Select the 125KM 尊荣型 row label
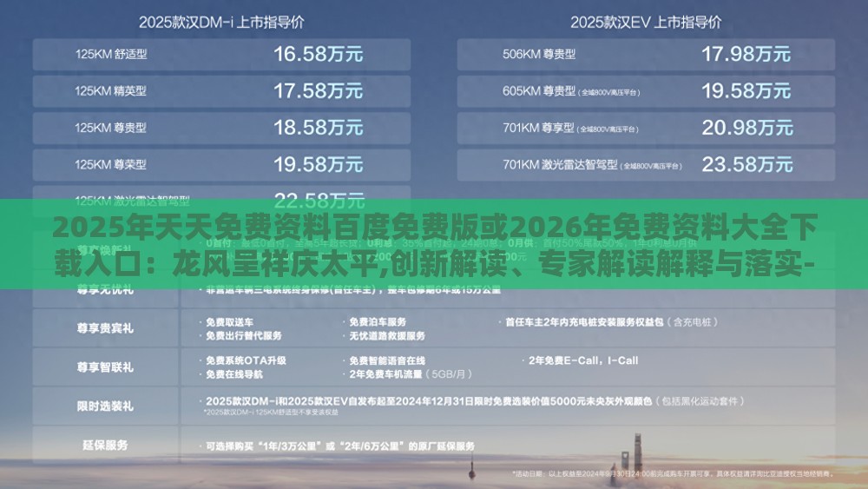868x489 pixels. [x=111, y=164]
